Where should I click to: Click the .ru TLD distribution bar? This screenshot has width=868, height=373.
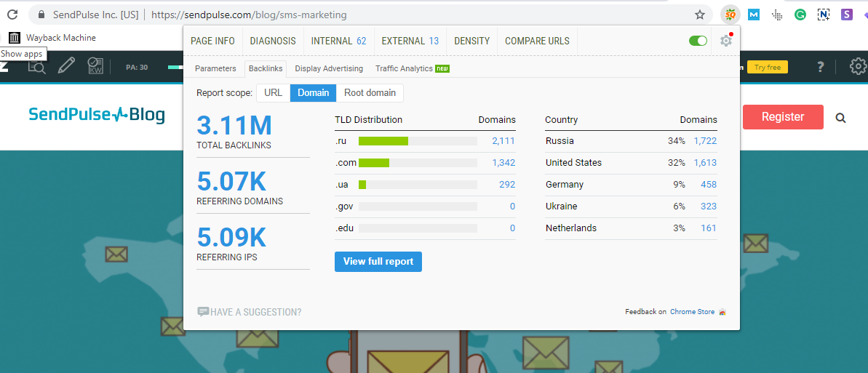(418, 141)
